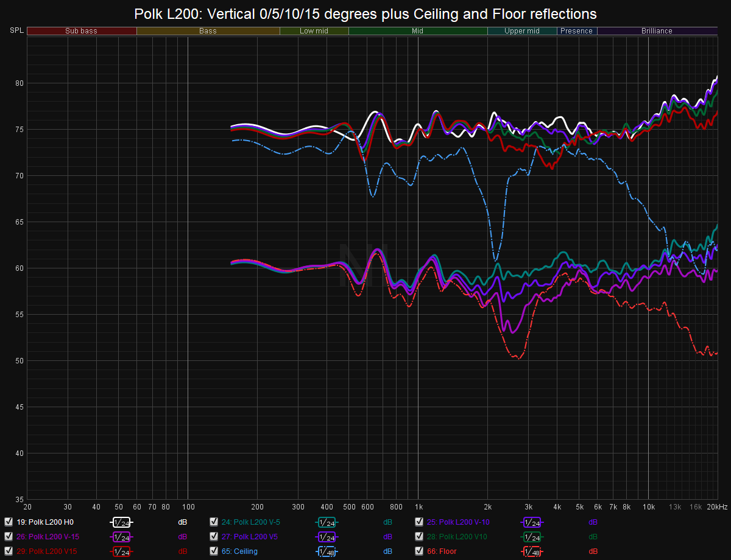Click the legend label 19: Polk L200 H0
Image resolution: width=731 pixels, height=560 pixels.
pyautogui.click(x=45, y=522)
